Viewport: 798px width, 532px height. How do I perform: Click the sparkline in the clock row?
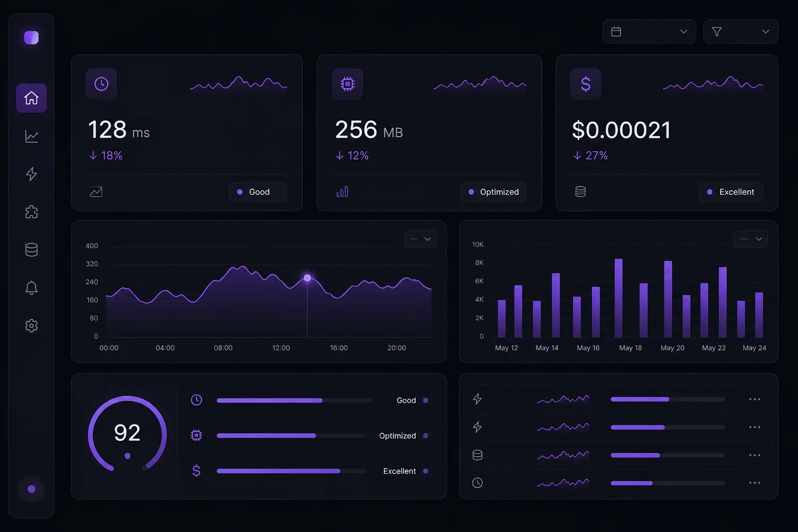coord(563,483)
